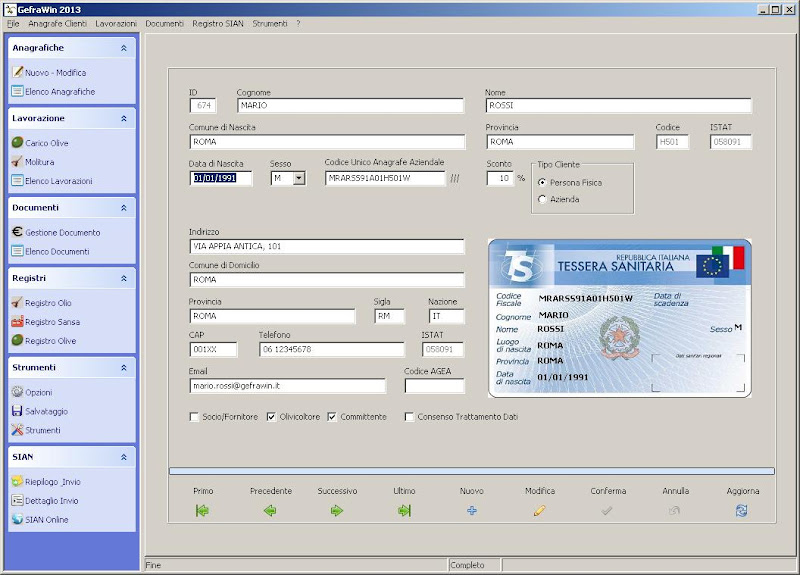Open Opzioni gear icon
The height and width of the screenshot is (575, 800).
[x=17, y=392]
